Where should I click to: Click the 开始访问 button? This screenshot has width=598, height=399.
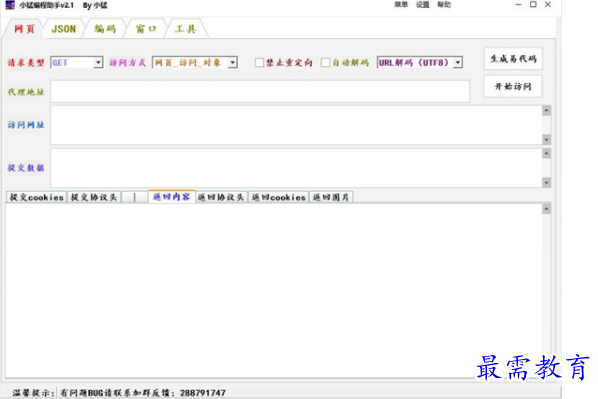(513, 87)
